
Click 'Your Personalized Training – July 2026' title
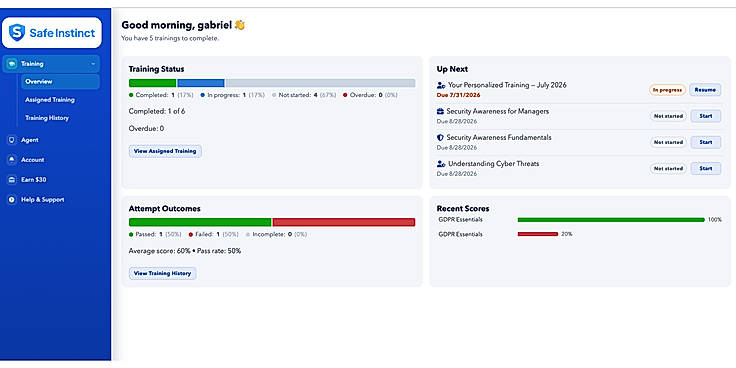(507, 85)
